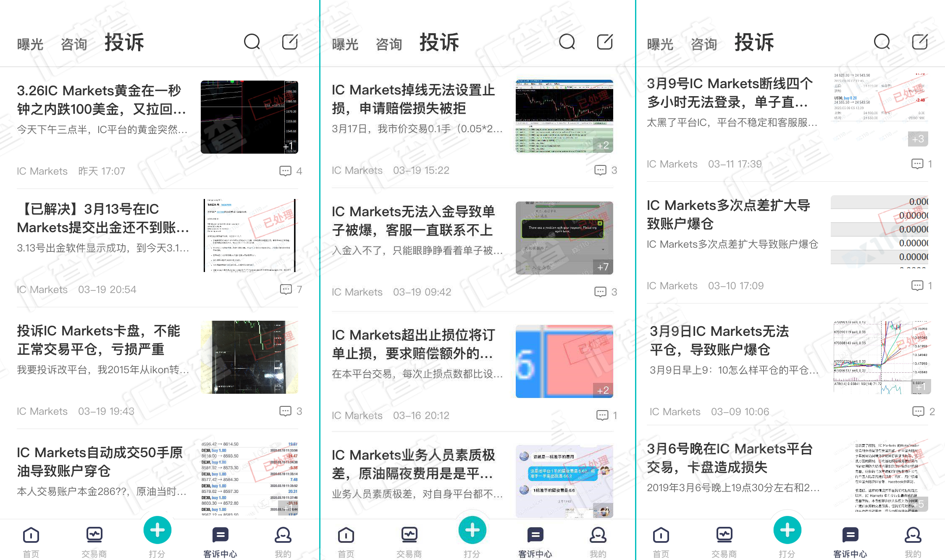Image resolution: width=945 pixels, height=560 pixels.
Task: Open comments for the 03-11 17:39 complaint
Action: tap(921, 164)
